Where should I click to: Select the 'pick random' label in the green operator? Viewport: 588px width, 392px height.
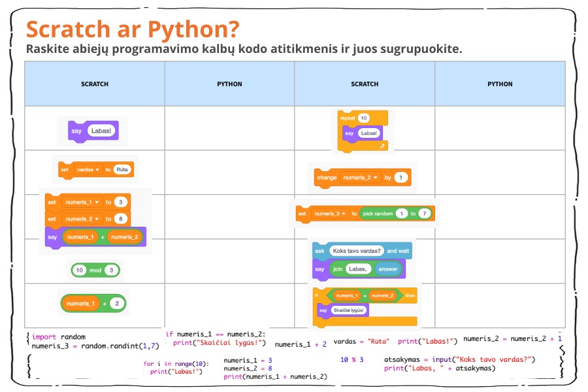(378, 214)
